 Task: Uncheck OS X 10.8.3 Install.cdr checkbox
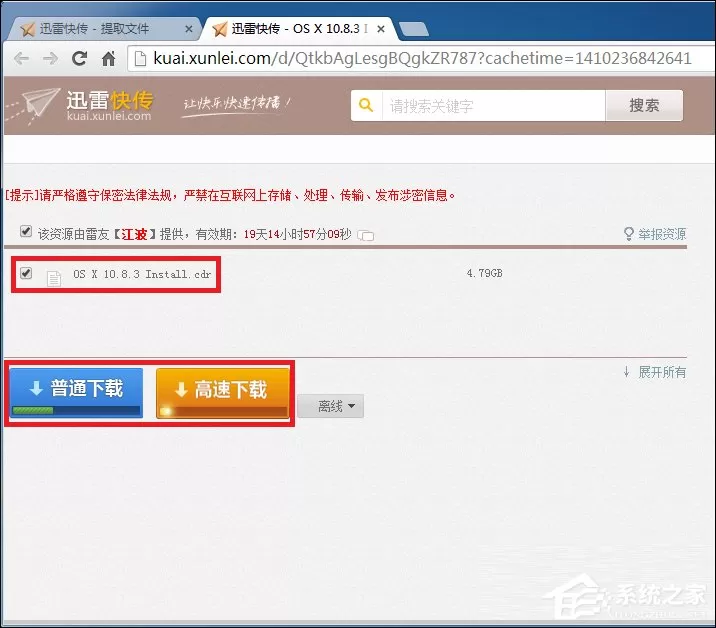(x=26, y=273)
